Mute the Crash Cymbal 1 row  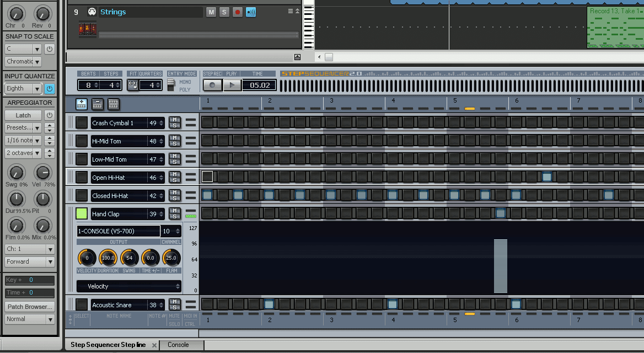tap(175, 120)
